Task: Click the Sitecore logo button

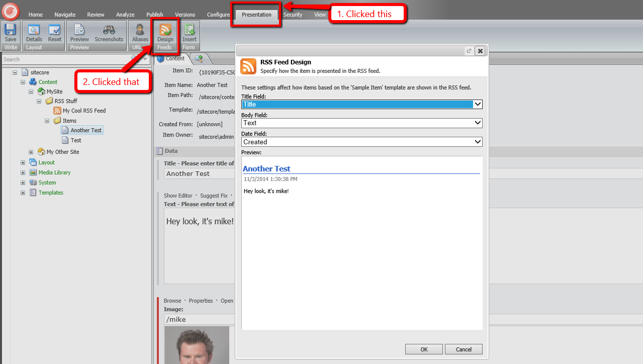Action: (10, 11)
